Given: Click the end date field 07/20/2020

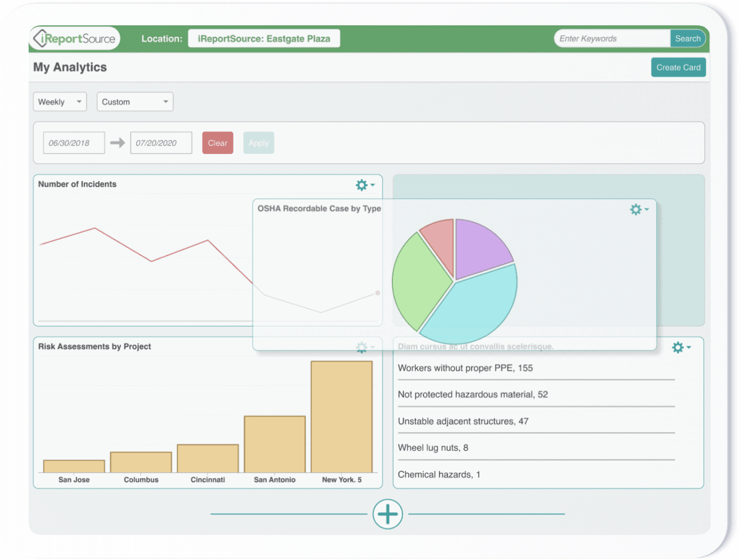Looking at the screenshot, I should (x=161, y=143).
